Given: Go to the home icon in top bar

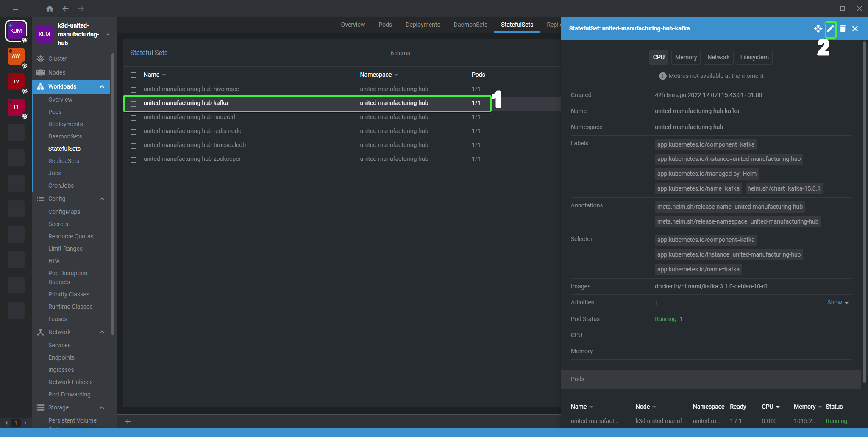Looking at the screenshot, I should [x=50, y=8].
